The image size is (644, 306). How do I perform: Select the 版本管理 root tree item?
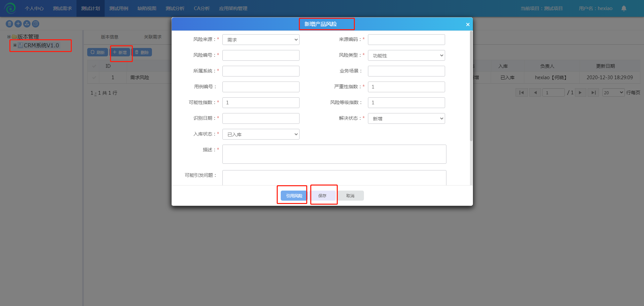28,37
